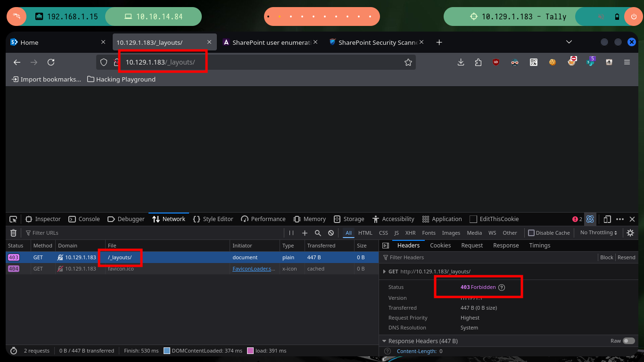The width and height of the screenshot is (644, 362).
Task: Click the power button in the top bar
Action: [633, 16]
